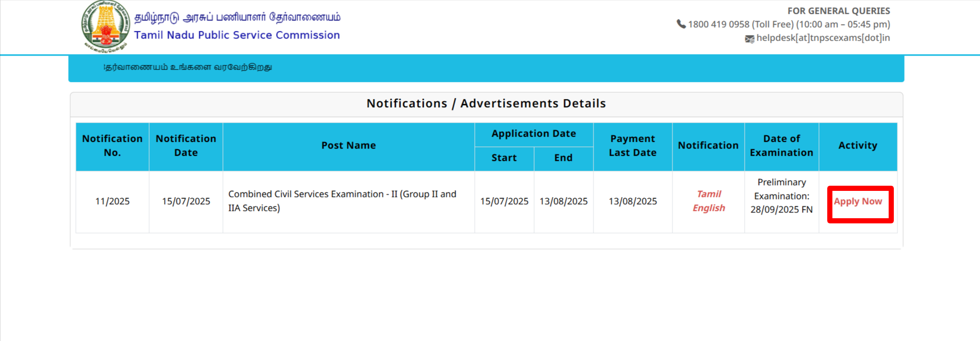
Task: Click the Notification No. column header
Action: coord(112,146)
